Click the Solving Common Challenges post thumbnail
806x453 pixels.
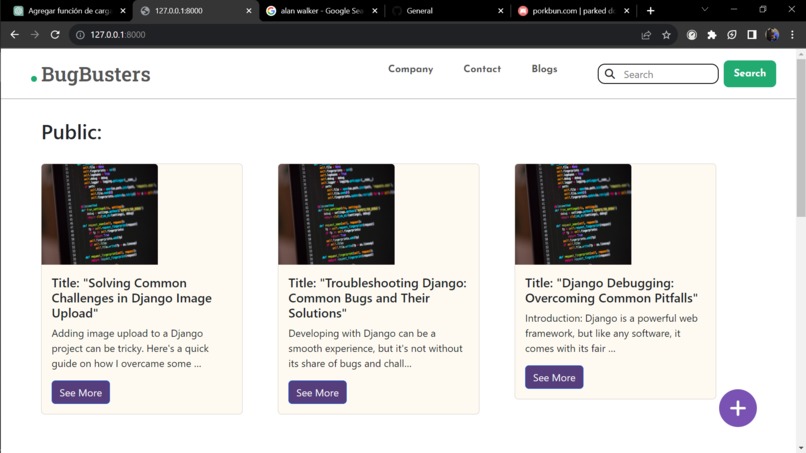[x=100, y=214]
